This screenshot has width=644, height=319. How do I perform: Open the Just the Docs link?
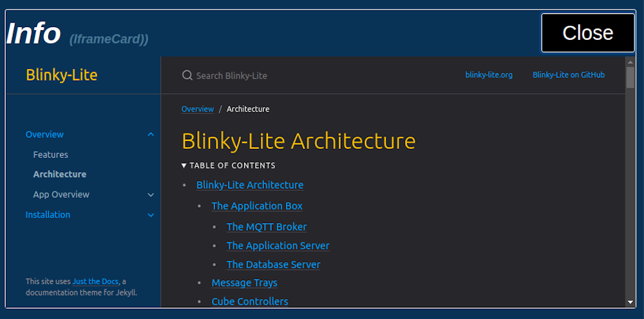click(x=95, y=282)
